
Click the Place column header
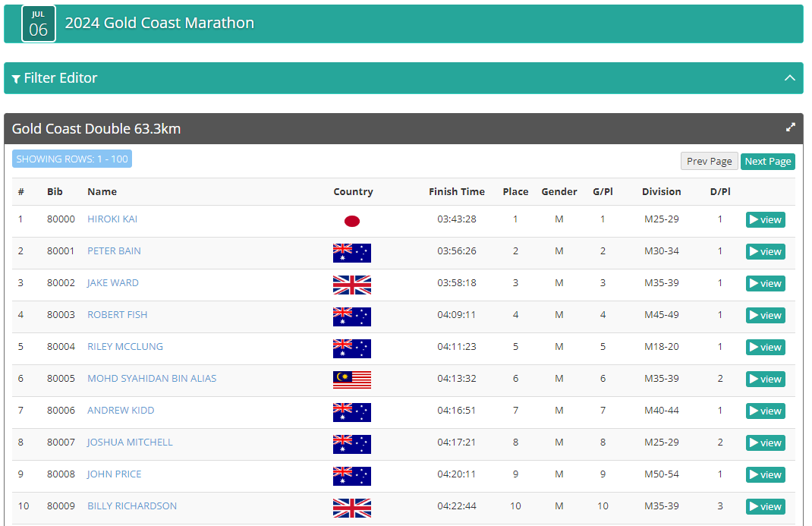coord(515,191)
